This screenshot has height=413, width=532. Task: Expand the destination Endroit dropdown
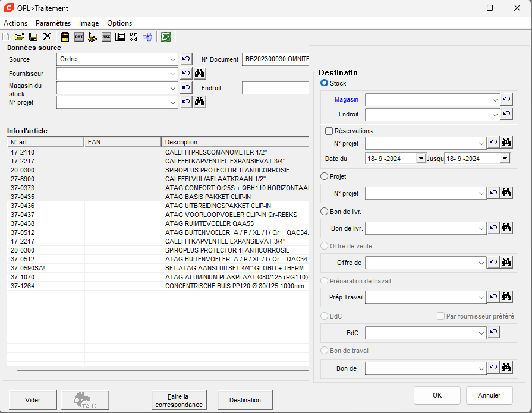pos(495,115)
